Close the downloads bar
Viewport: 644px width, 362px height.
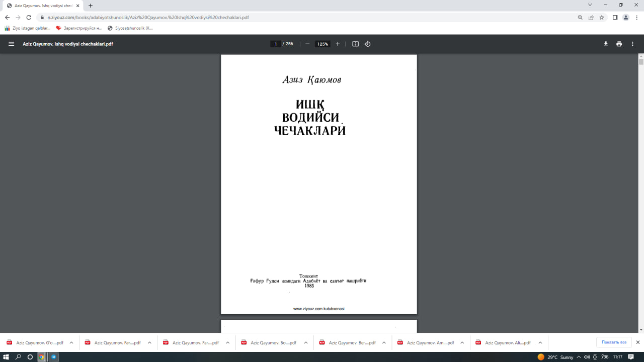637,342
